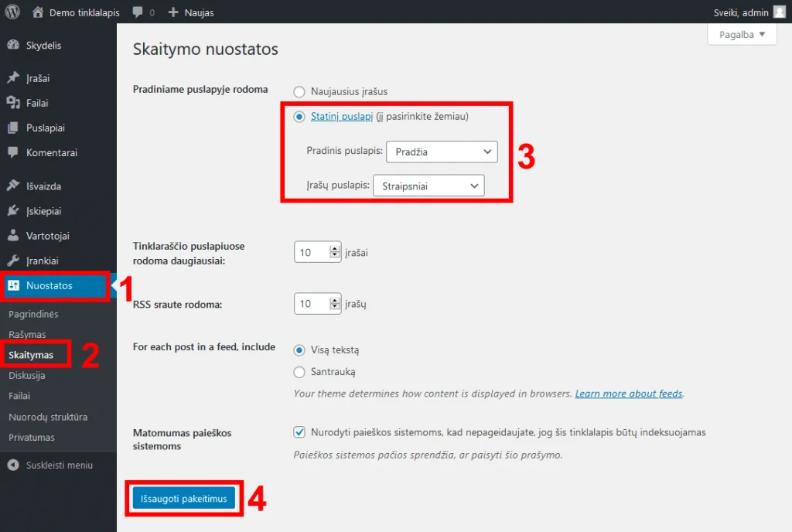792x532 pixels.
Task: Click the Įskiepiai plugin icon
Action: tap(13, 210)
